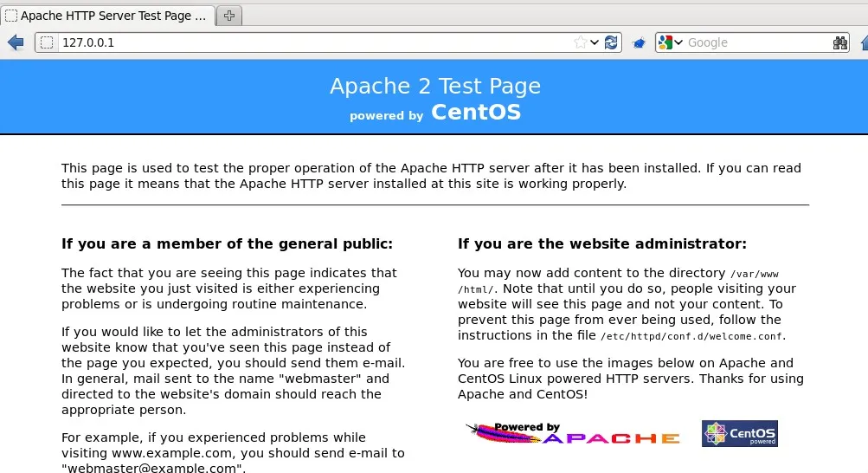Focus the Google search box
868x473 pixels.
[758, 42]
